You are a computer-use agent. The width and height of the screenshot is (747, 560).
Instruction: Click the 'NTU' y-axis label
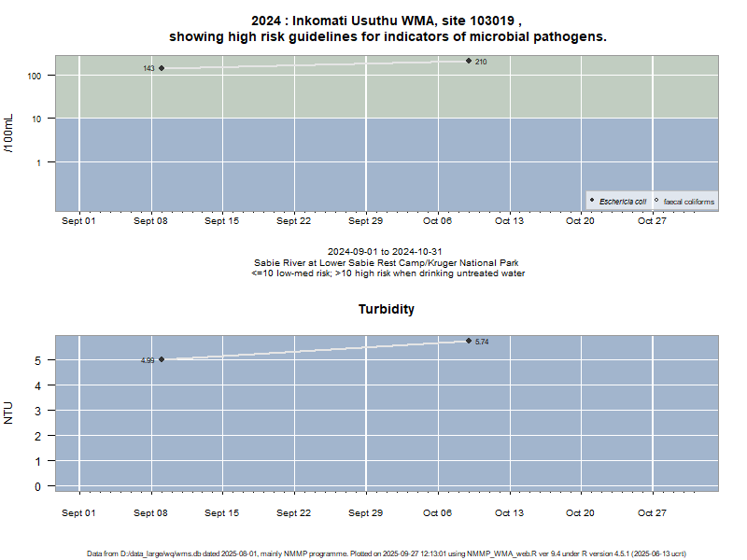(x=9, y=413)
